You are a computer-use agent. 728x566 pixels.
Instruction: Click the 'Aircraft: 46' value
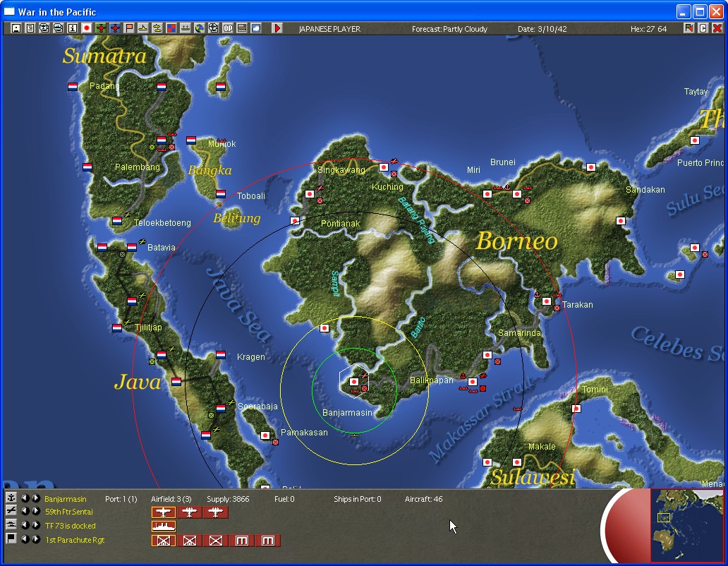click(x=423, y=499)
